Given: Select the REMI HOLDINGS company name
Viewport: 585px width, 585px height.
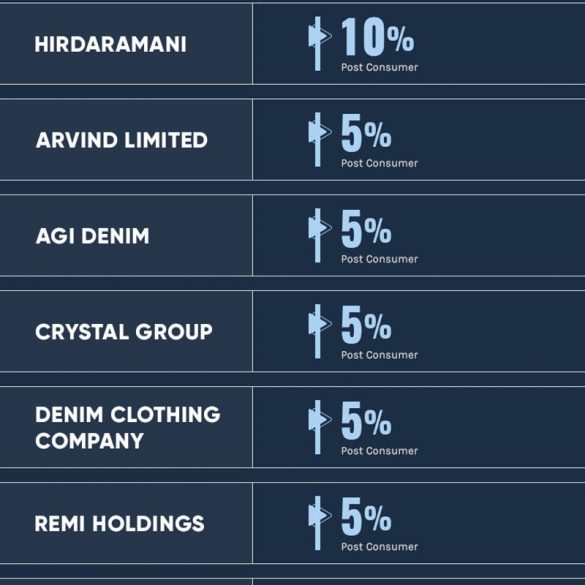Looking at the screenshot, I should 119,523.
